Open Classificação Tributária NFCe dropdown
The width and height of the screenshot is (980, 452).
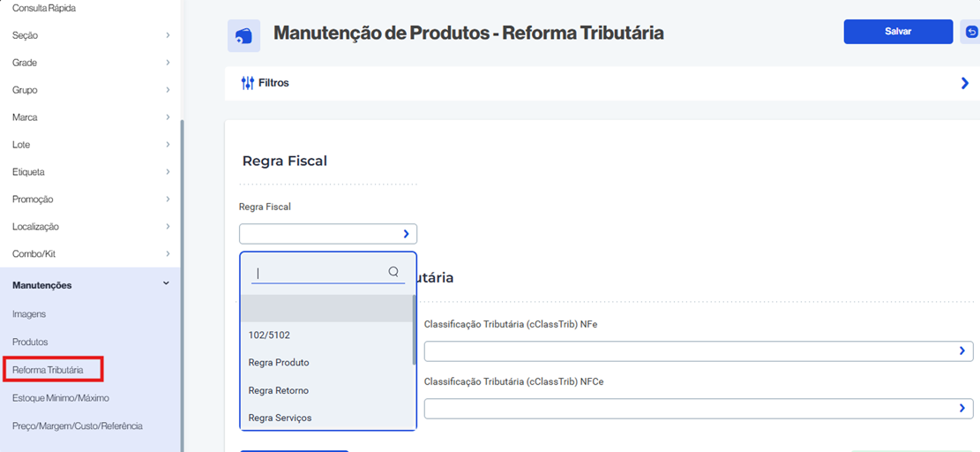tap(698, 409)
